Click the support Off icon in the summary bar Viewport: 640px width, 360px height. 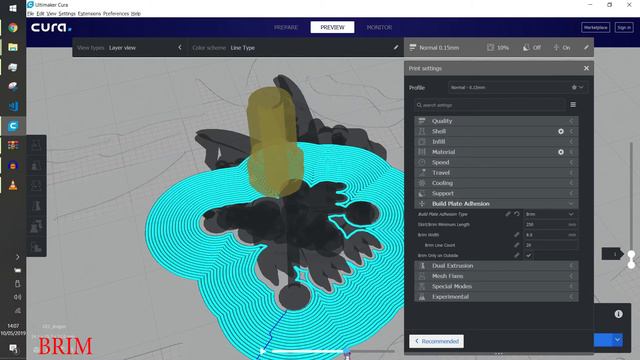tap(526, 48)
